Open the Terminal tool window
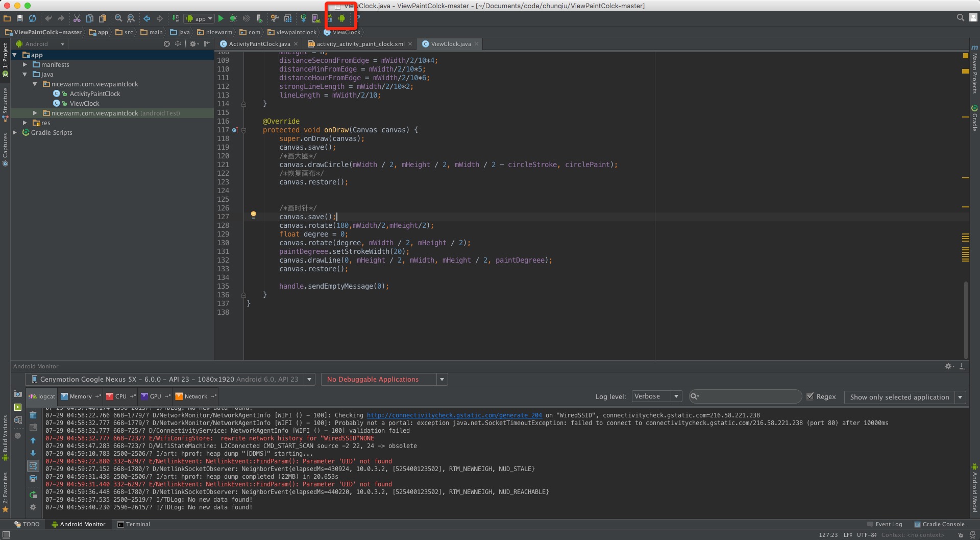This screenshot has width=980, height=540. click(134, 524)
